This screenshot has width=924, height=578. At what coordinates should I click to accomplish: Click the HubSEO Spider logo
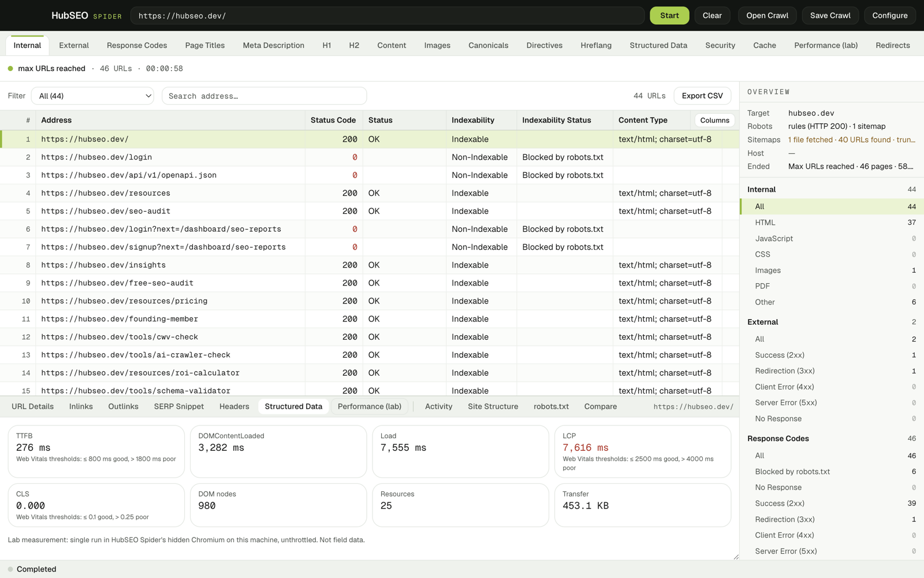[x=87, y=16]
